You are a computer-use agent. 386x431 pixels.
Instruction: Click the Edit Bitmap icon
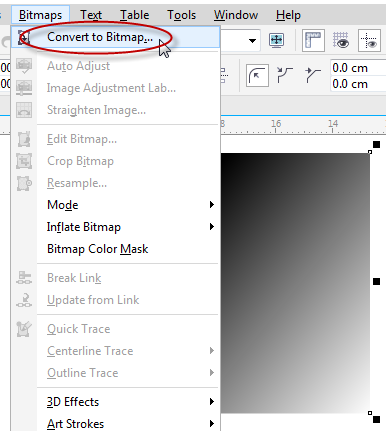24,139
